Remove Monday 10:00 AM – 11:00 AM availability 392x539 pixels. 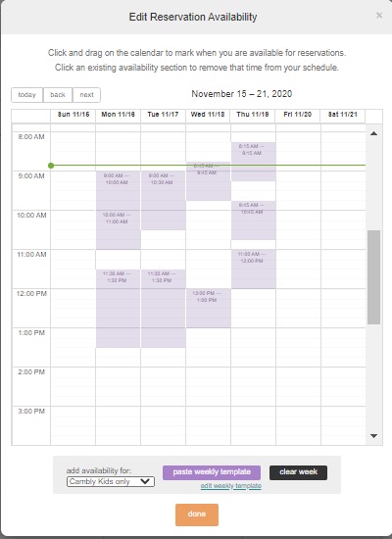118,229
